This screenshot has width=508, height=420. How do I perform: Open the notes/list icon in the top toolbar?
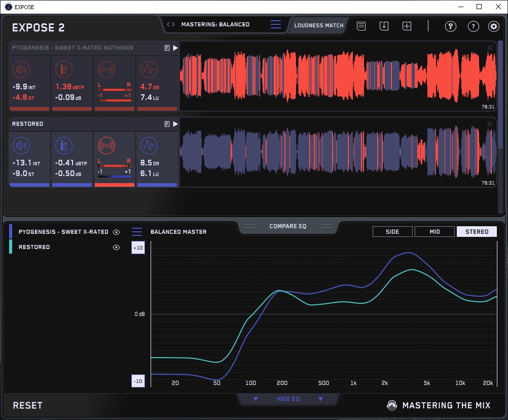tap(361, 26)
